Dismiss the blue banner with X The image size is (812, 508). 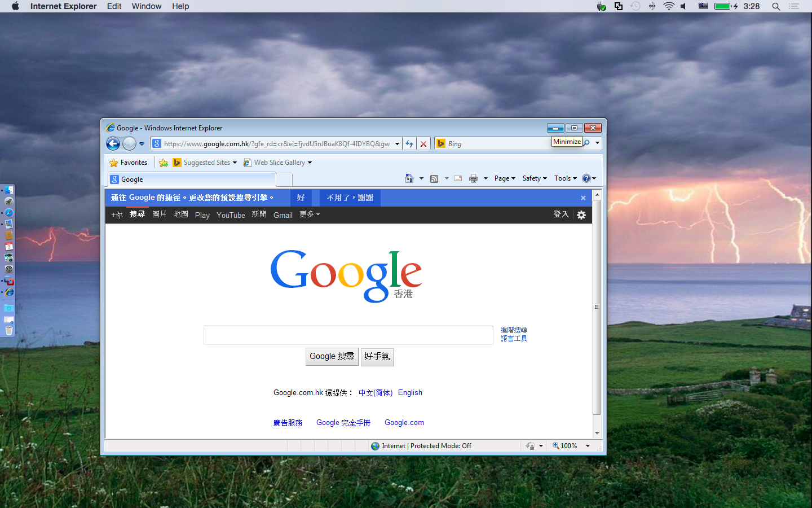583,198
